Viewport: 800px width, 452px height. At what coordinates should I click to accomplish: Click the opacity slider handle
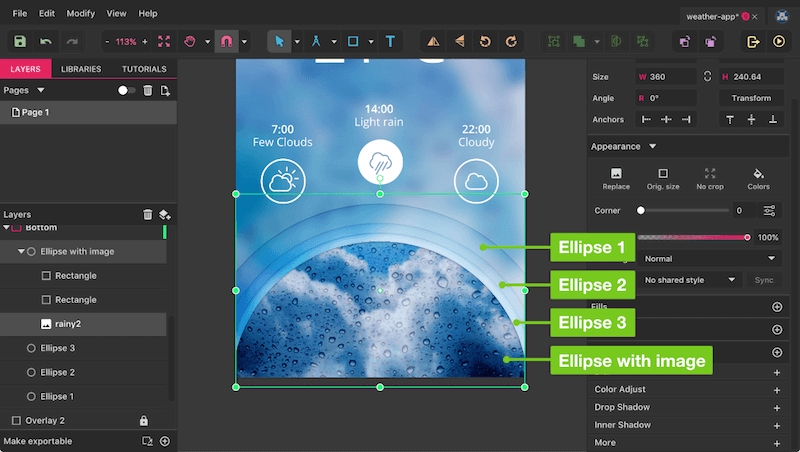[747, 237]
